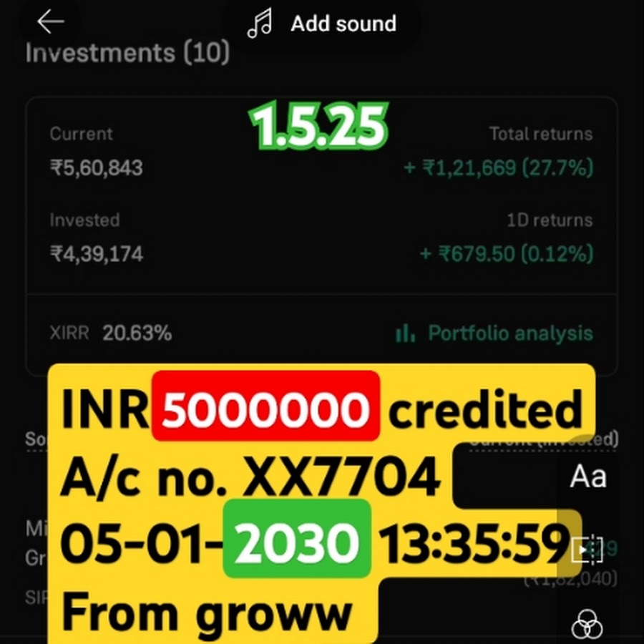Image resolution: width=644 pixels, height=644 pixels.
Task: Tap the clip trim icon below Aa
Action: (587, 550)
